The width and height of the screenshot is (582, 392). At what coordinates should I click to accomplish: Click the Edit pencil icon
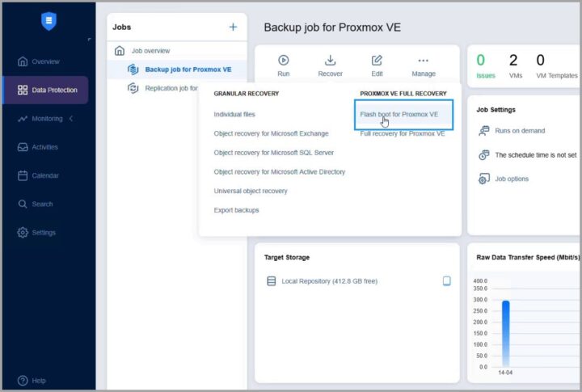click(x=377, y=61)
